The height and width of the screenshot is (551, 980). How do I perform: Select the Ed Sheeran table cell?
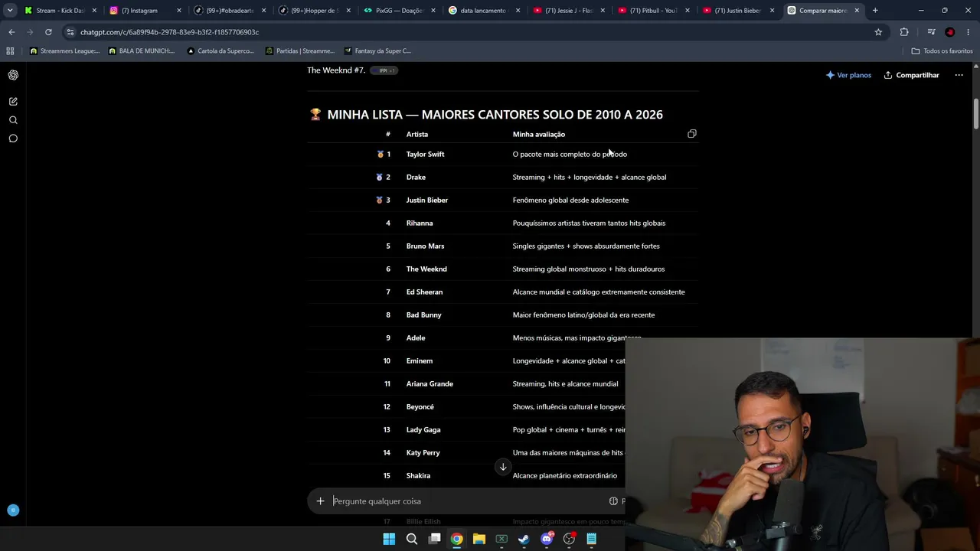coord(424,292)
